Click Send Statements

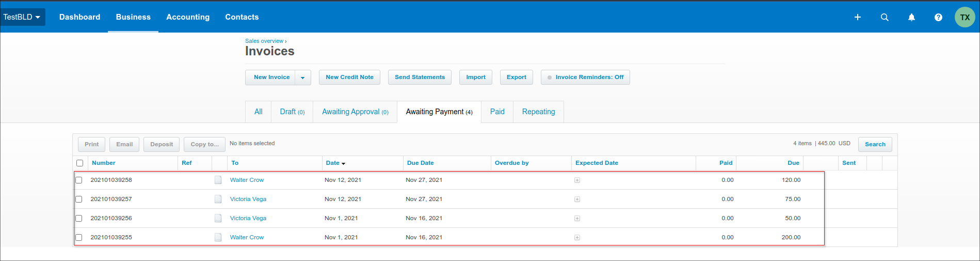click(x=420, y=78)
